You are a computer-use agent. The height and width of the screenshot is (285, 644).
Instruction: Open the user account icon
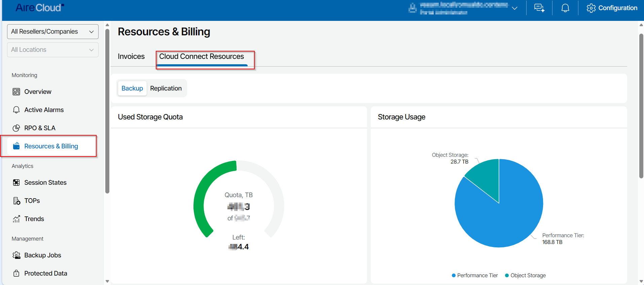(413, 8)
